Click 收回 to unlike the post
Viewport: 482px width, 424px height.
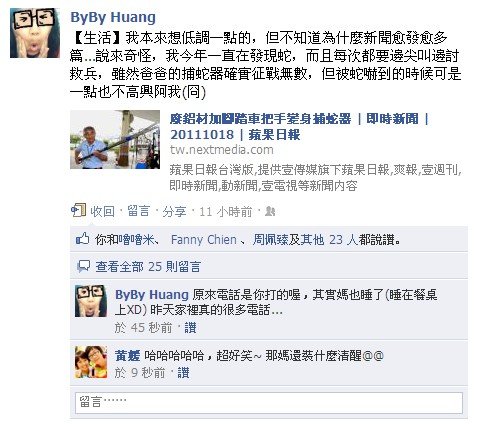point(103,211)
